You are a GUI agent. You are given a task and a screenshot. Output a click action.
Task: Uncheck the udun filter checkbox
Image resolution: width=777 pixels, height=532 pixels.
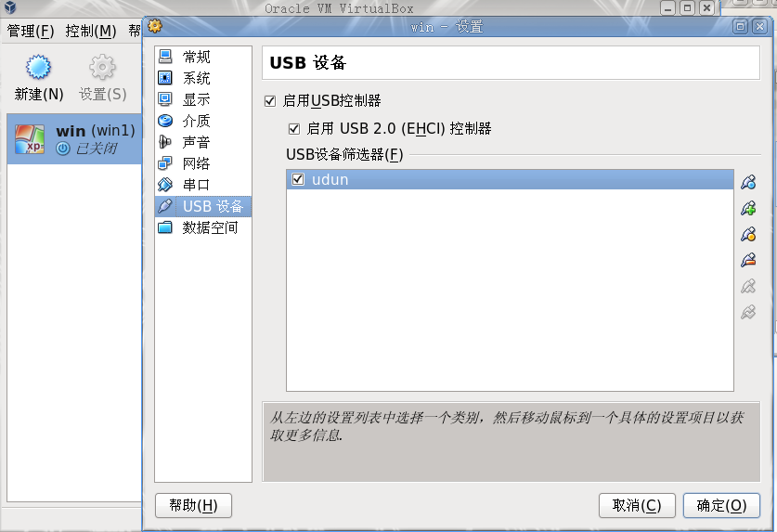[298, 179]
